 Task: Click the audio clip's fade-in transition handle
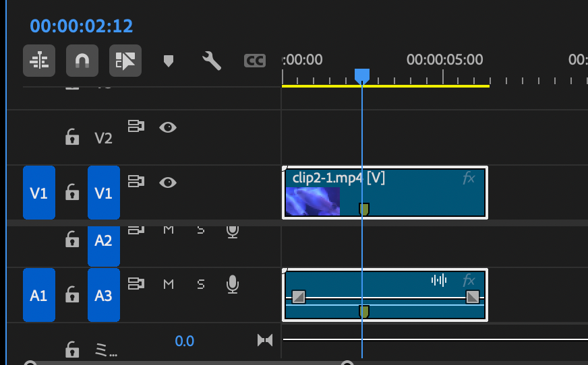click(299, 296)
